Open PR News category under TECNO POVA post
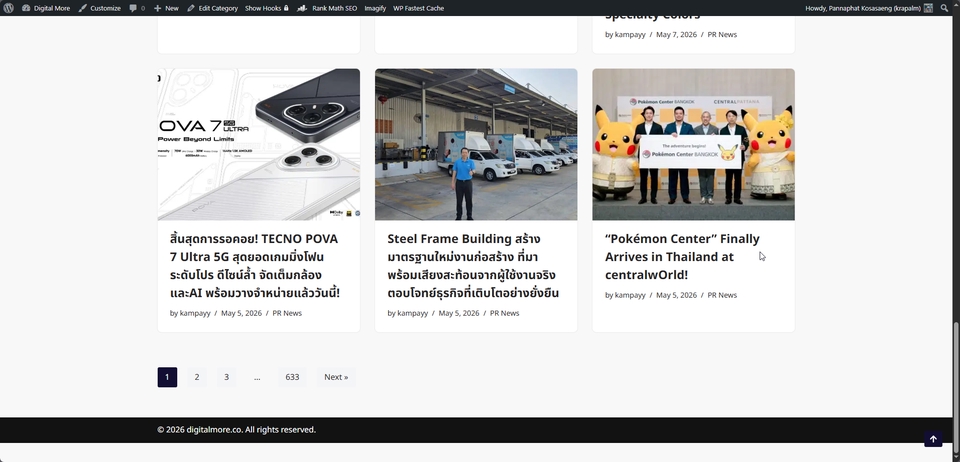Image resolution: width=960 pixels, height=462 pixels. click(x=287, y=313)
